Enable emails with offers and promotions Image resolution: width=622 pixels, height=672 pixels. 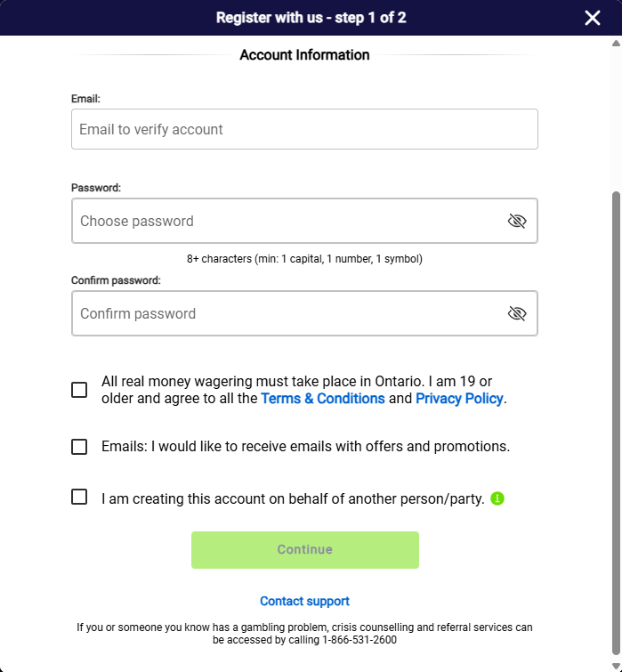point(79,447)
